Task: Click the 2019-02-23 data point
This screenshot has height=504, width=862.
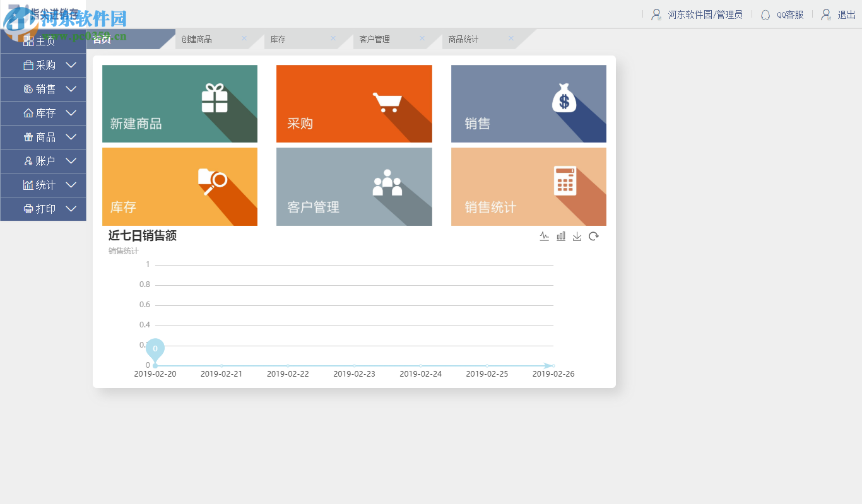Action: coord(354,366)
